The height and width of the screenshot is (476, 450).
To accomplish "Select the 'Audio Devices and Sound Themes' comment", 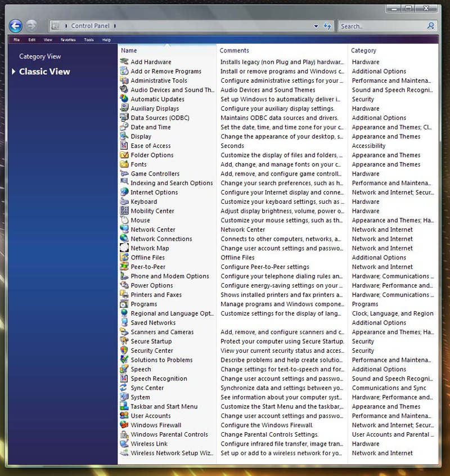I will [x=268, y=90].
